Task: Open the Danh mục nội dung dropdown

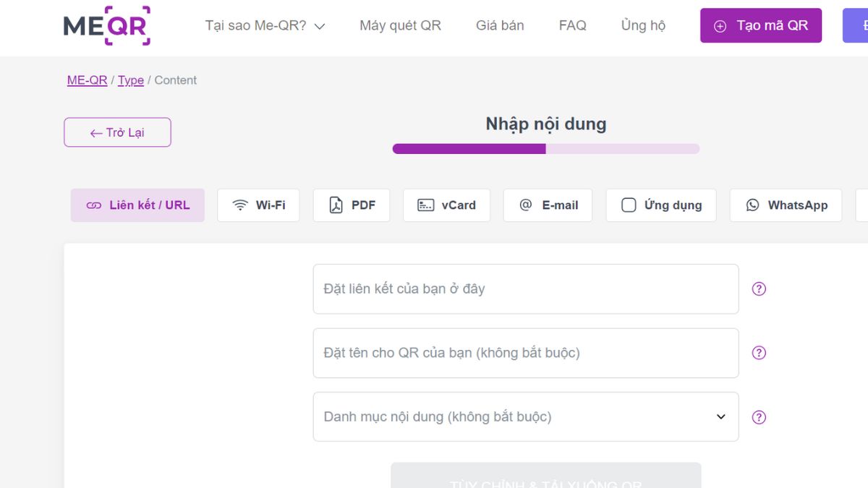Action: (x=525, y=417)
